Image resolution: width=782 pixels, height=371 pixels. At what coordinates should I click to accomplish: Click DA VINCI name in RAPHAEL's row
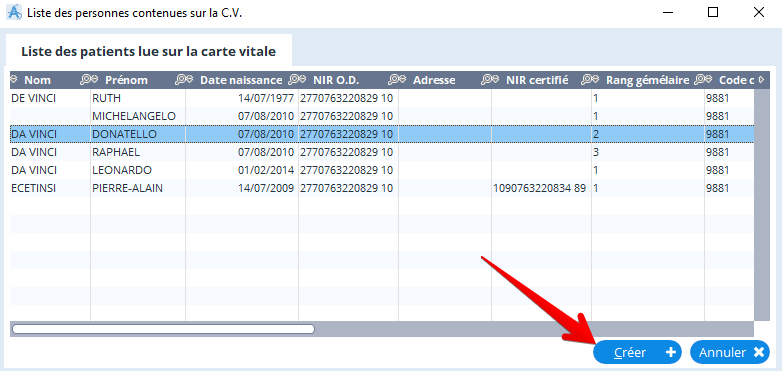tap(34, 152)
